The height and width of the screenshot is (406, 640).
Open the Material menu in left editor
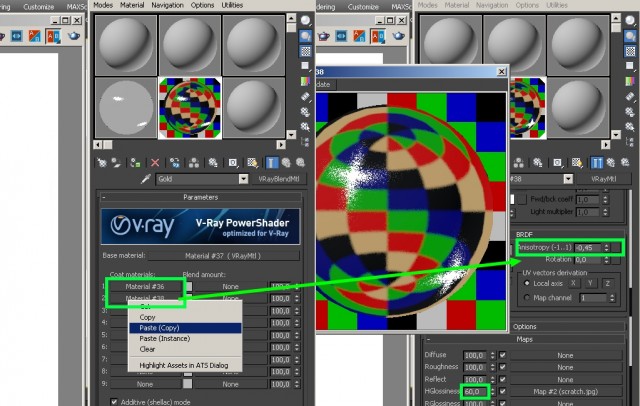132,5
